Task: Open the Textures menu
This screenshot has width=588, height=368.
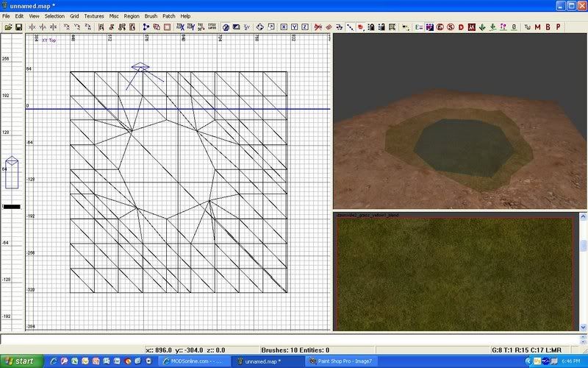Action: [94, 15]
